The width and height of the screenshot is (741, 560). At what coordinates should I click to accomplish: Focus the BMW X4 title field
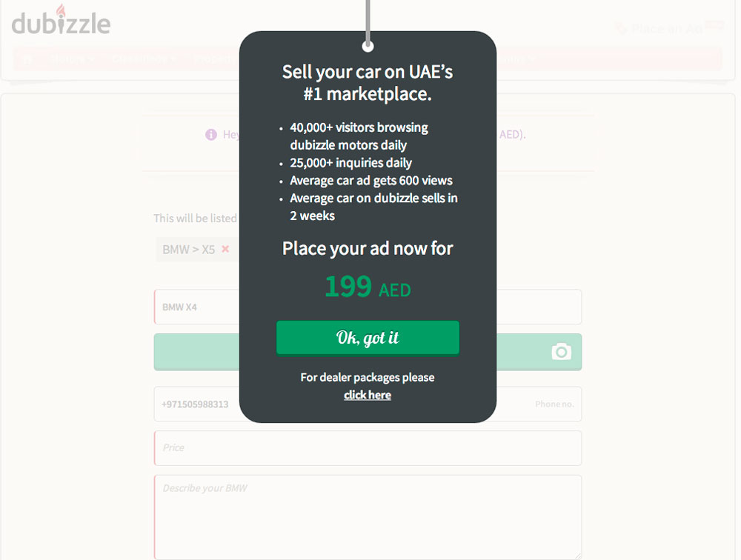(196, 307)
